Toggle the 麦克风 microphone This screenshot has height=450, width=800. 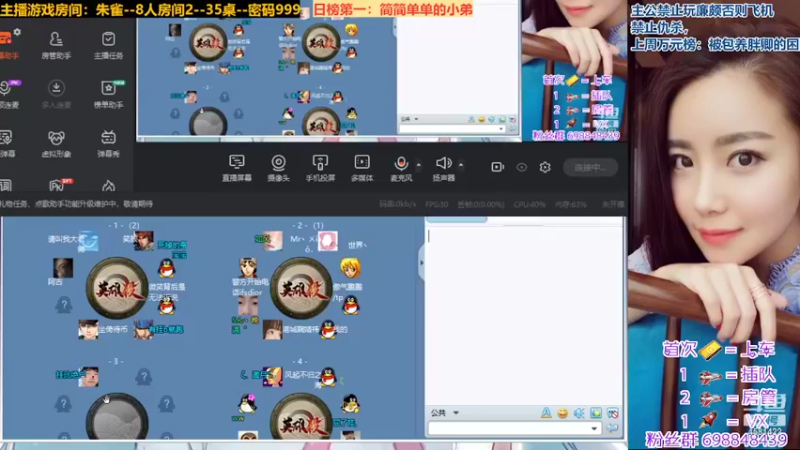pos(401,168)
